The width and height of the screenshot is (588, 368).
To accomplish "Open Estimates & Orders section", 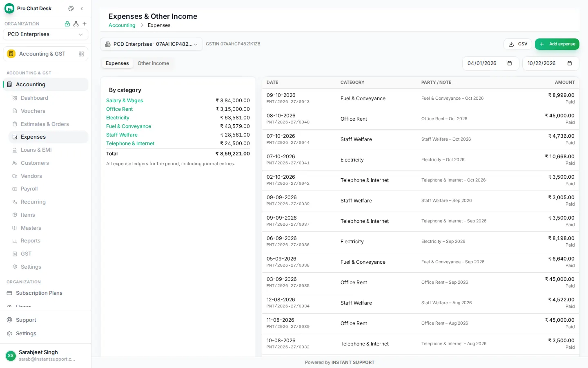I will [x=48, y=124].
